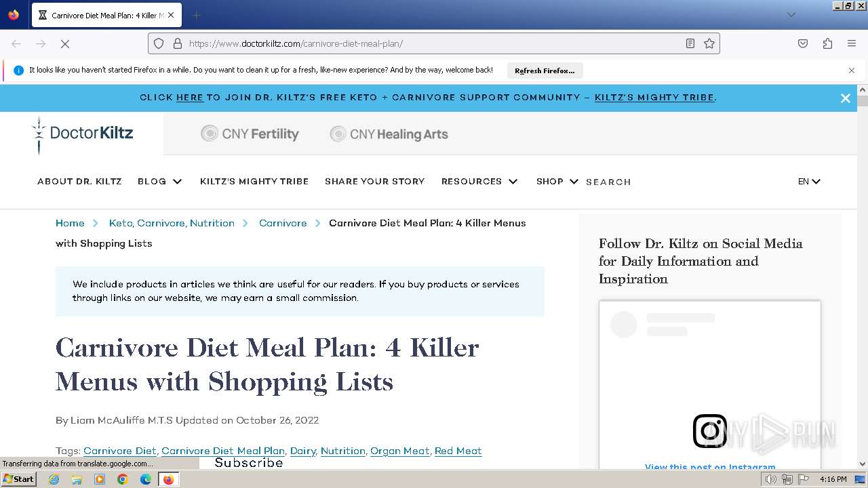Open Kiltz's Mighty Tribe menu item
The width and height of the screenshot is (868, 488).
pyautogui.click(x=254, y=182)
